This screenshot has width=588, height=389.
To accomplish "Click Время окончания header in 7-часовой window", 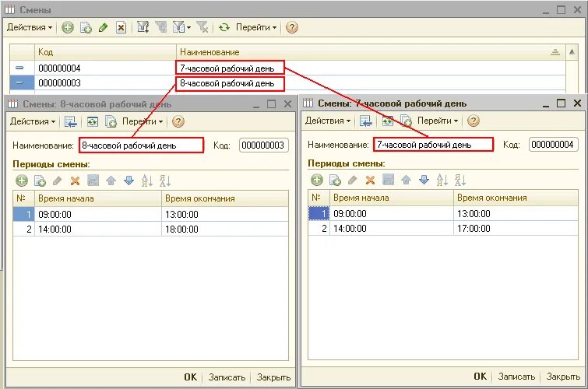I will pyautogui.click(x=516, y=198).
